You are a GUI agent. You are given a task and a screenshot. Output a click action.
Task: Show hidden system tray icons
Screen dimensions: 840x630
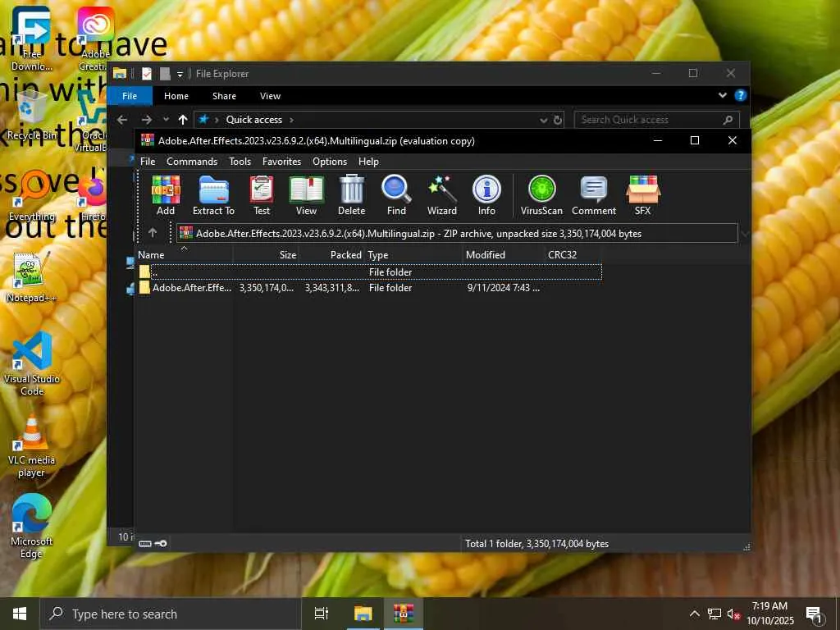point(694,614)
